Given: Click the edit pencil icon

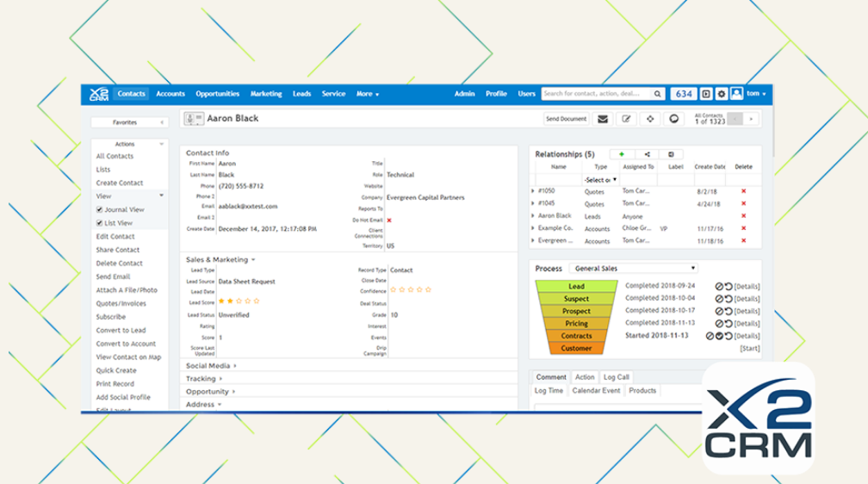Looking at the screenshot, I should click(x=626, y=119).
